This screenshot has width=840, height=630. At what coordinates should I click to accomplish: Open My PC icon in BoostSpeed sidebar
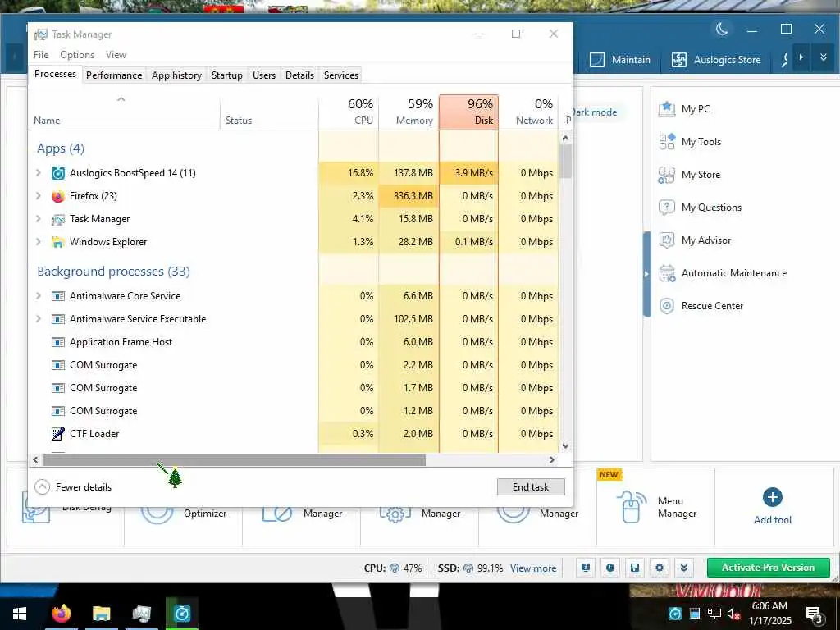pos(666,109)
